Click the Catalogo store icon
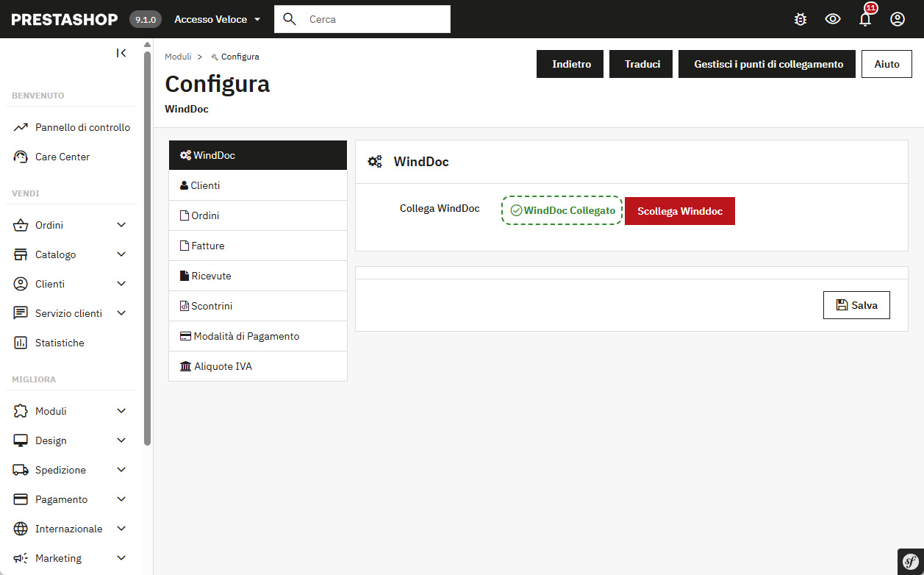Image resolution: width=924 pixels, height=575 pixels. (21, 254)
